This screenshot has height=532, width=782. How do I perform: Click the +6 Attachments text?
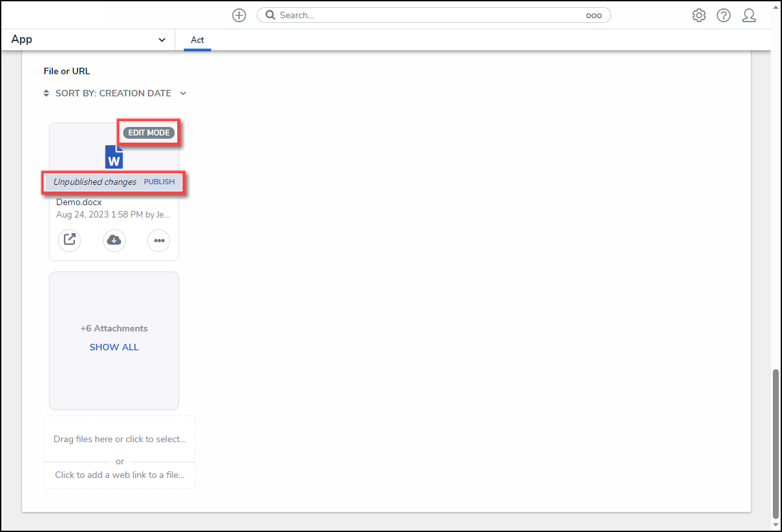click(x=114, y=328)
